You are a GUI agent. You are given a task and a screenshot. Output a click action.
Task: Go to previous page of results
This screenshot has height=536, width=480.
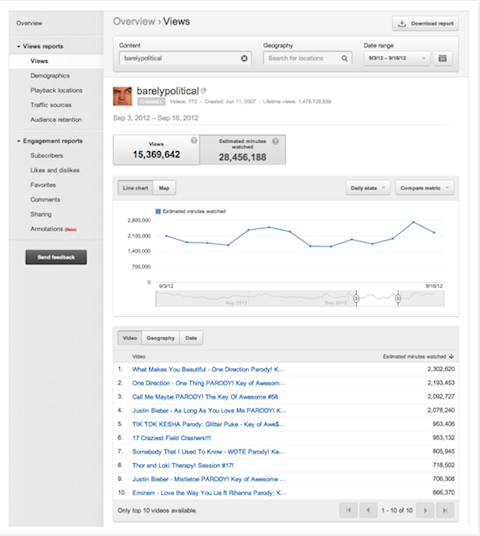368,510
